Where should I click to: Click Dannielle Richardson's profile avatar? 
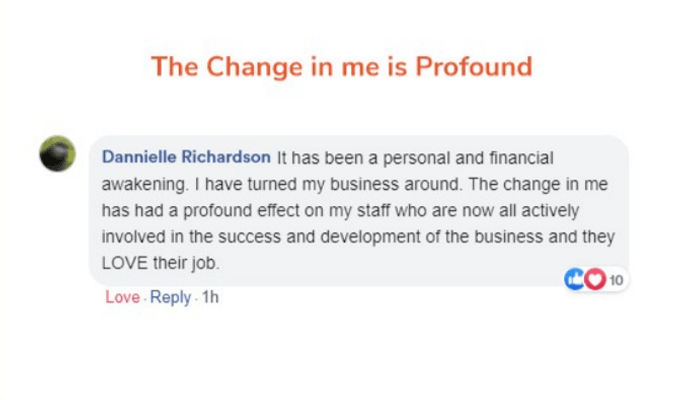click(57, 154)
